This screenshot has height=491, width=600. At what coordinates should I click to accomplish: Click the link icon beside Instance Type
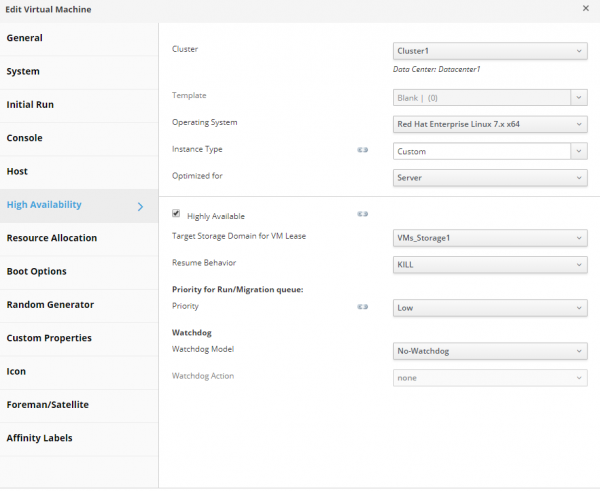pyautogui.click(x=363, y=152)
